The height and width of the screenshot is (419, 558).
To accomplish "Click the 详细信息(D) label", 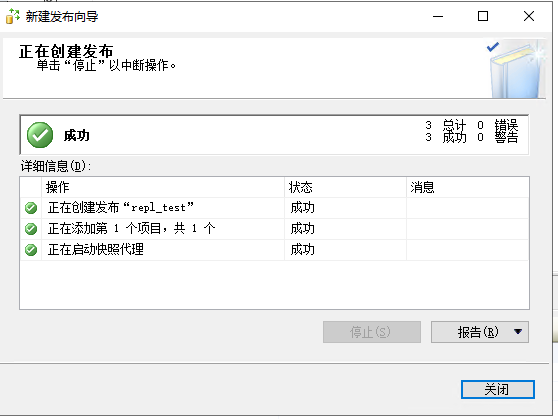I will [56, 166].
